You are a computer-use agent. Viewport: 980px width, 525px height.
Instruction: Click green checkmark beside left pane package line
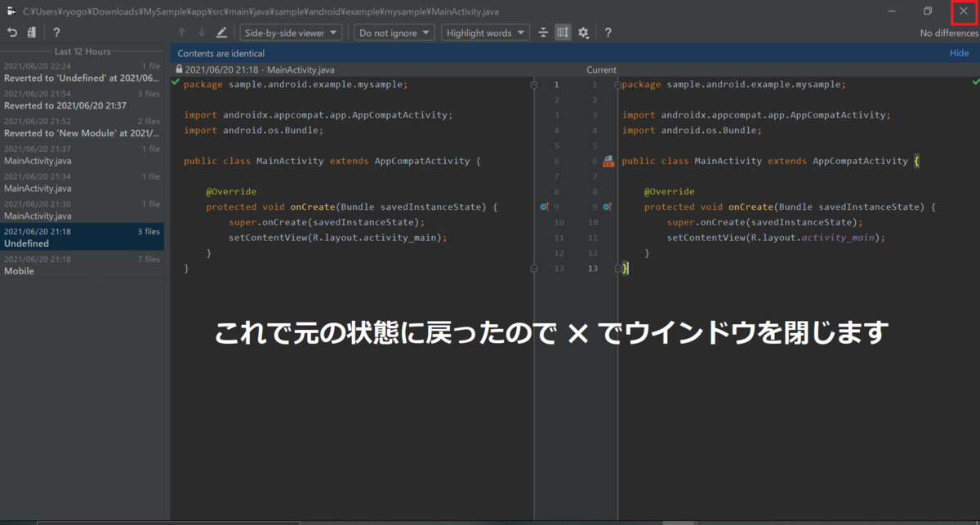tap(175, 83)
